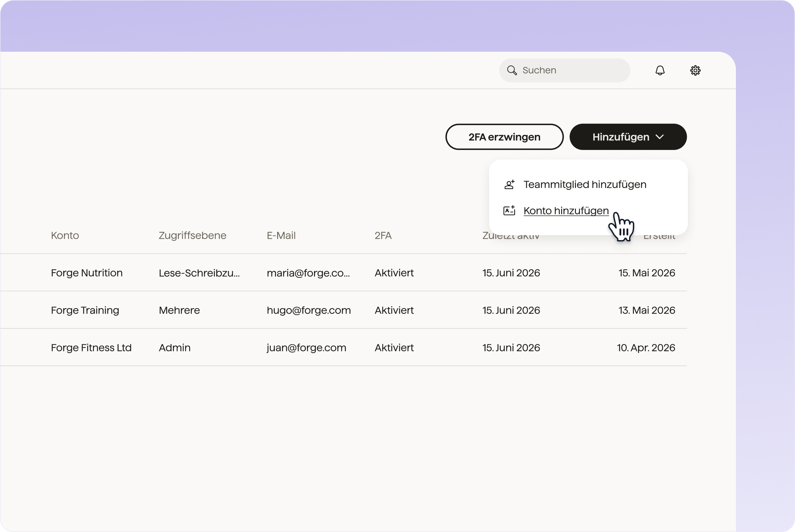
Task: Click the add account card icon
Action: pyautogui.click(x=509, y=211)
